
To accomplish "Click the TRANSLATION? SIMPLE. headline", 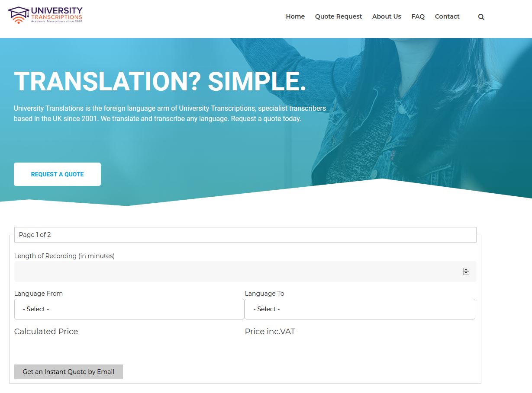I will click(160, 82).
